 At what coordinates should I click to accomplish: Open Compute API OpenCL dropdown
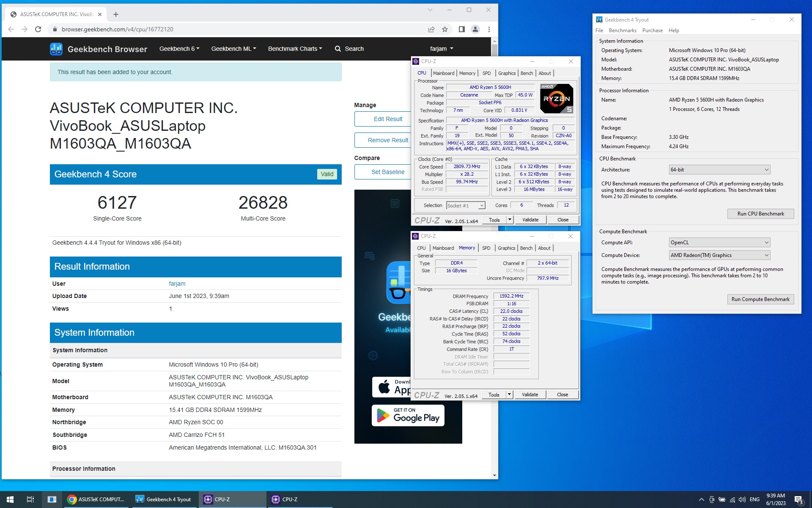[719, 243]
